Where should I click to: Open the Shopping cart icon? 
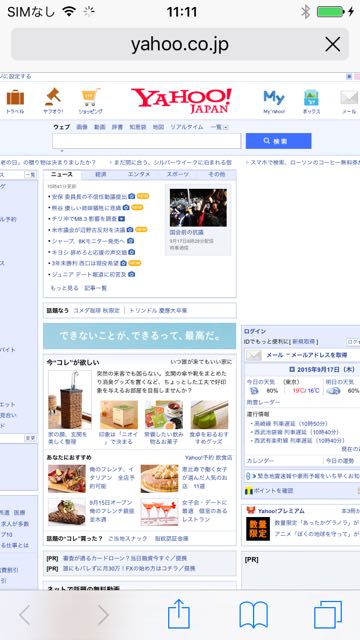tap(91, 97)
